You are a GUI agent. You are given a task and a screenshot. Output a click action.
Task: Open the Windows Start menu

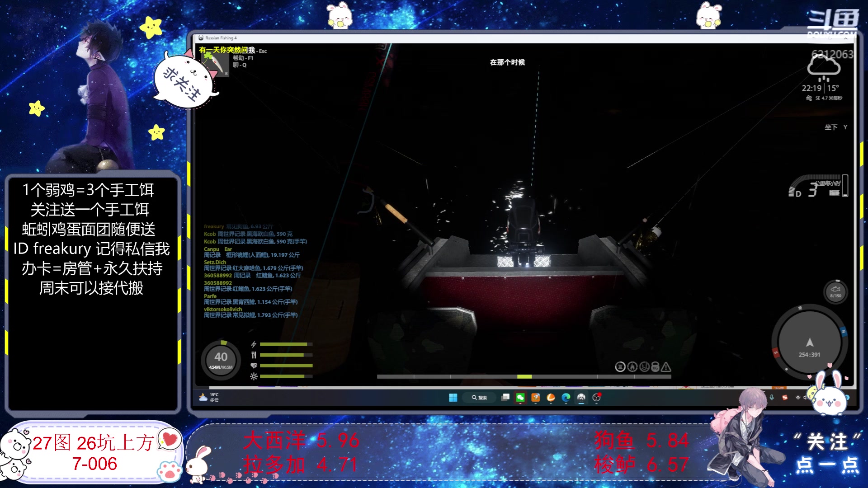453,398
